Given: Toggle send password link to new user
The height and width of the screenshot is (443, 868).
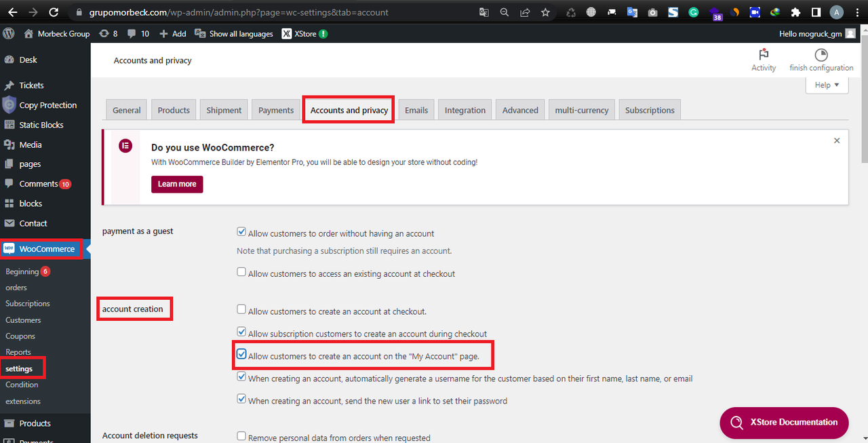Looking at the screenshot, I should click(241, 399).
